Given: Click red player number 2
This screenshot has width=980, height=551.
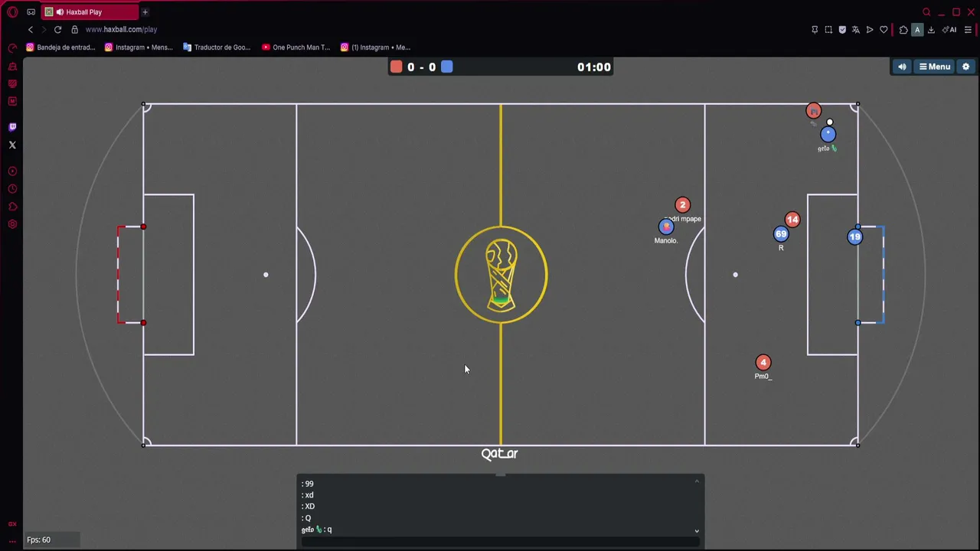Looking at the screenshot, I should 682,205.
